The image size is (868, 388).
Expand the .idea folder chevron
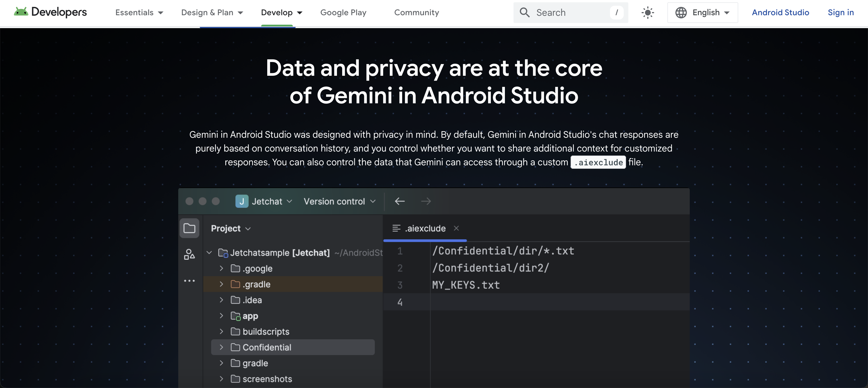pyautogui.click(x=221, y=300)
